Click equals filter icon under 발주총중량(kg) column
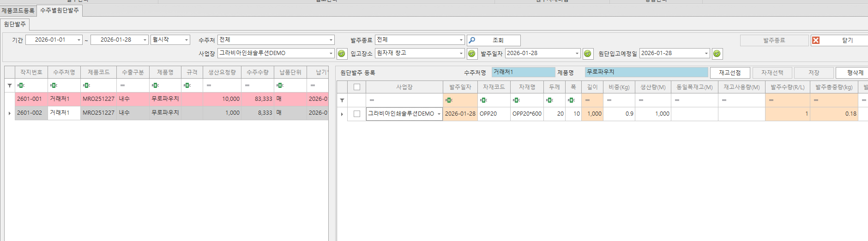The image size is (868, 241). point(816,100)
